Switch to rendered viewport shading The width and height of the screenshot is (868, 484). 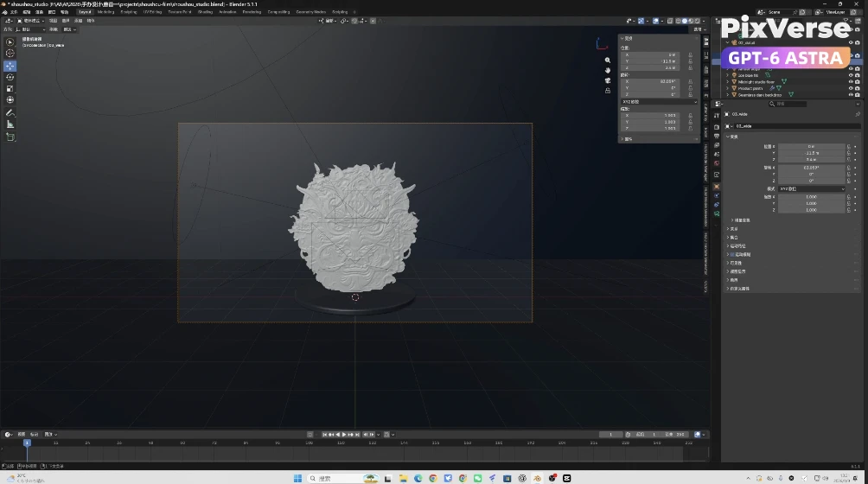697,21
